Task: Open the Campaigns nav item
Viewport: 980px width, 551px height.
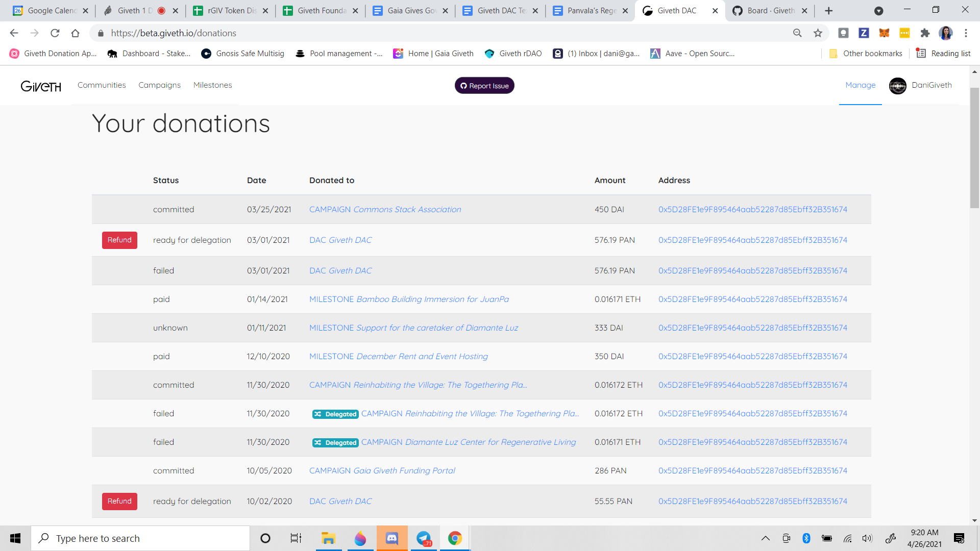Action: pyautogui.click(x=159, y=85)
